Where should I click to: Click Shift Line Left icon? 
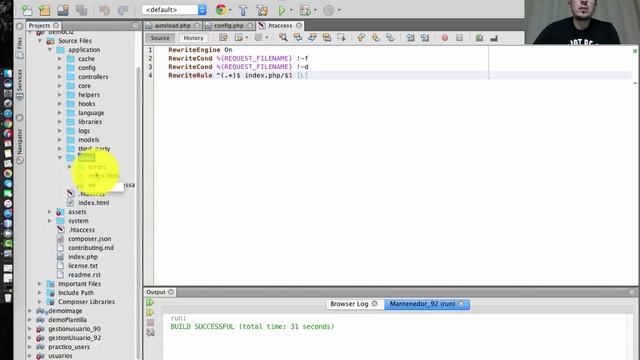coord(410,38)
